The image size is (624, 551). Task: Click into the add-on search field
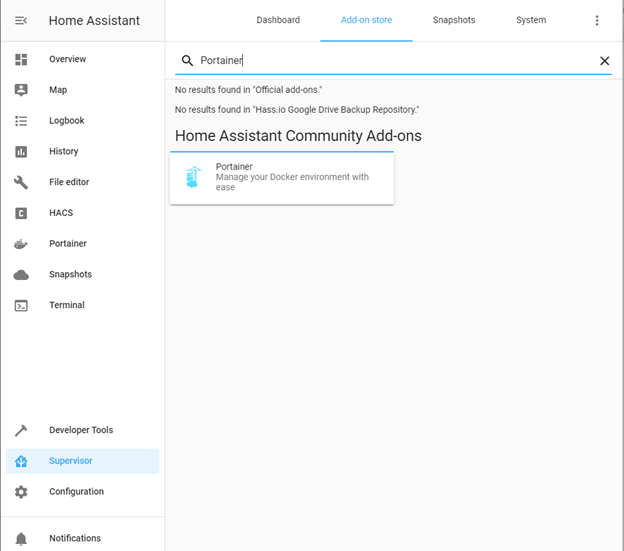click(x=393, y=60)
